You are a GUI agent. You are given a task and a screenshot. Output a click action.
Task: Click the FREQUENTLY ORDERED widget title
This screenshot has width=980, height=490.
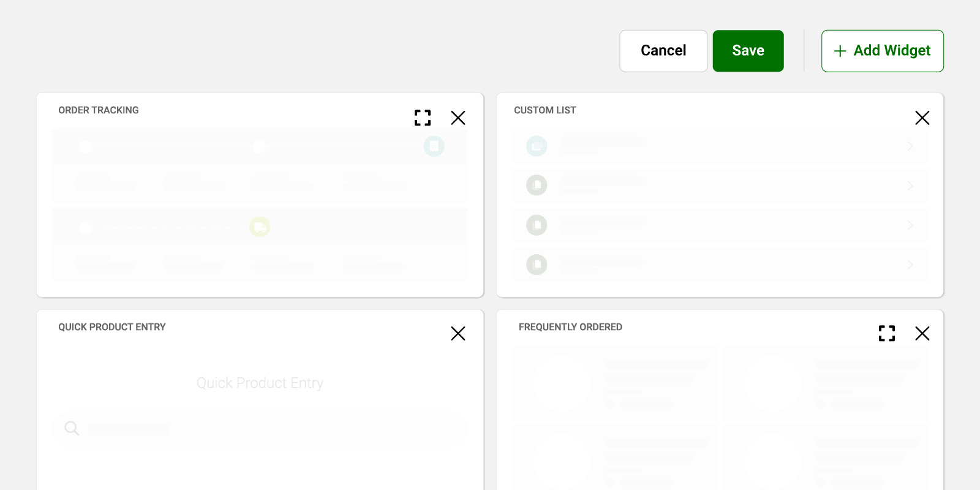570,327
